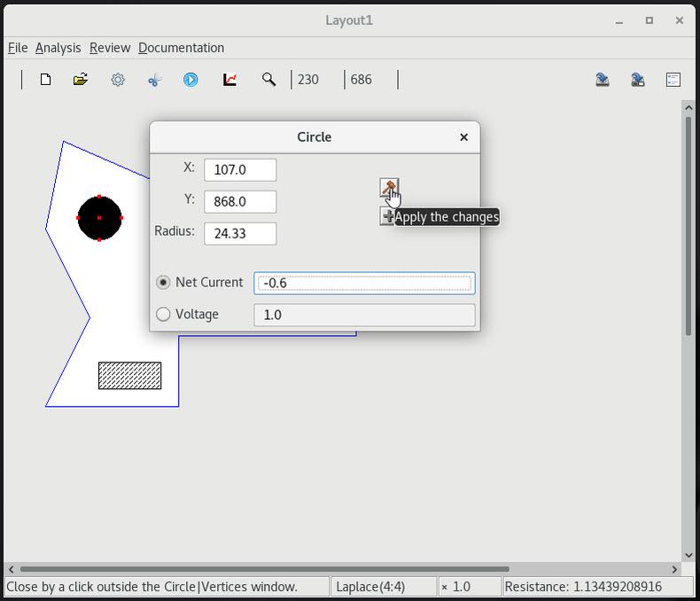Open the Analysis menu
Image resolution: width=700 pixels, height=601 pixels.
pyautogui.click(x=58, y=48)
